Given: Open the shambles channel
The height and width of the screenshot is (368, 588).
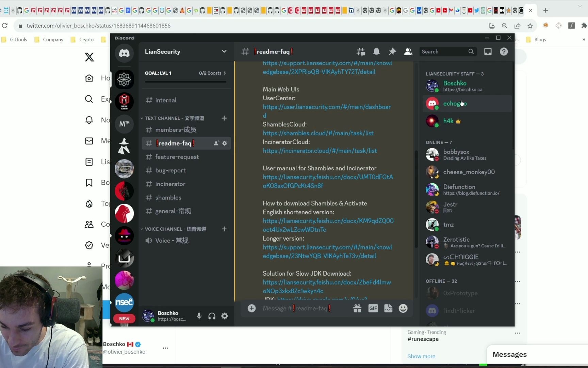Looking at the screenshot, I should point(186,198).
